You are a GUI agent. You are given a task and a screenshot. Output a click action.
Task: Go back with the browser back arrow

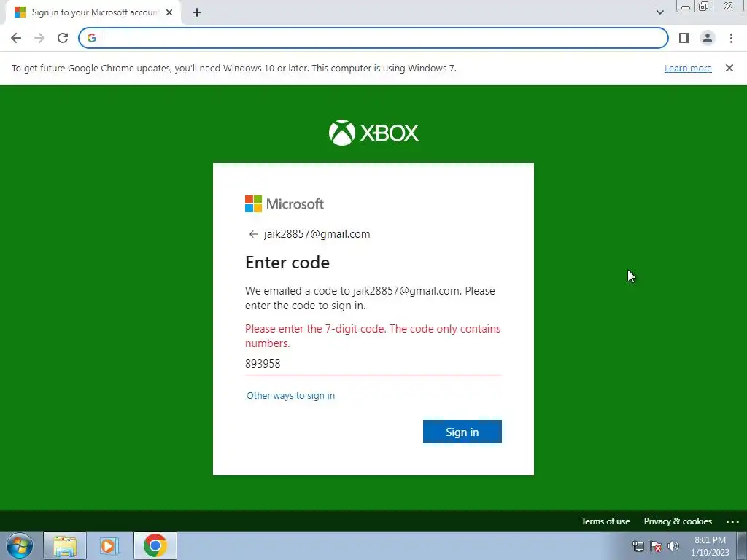point(16,38)
